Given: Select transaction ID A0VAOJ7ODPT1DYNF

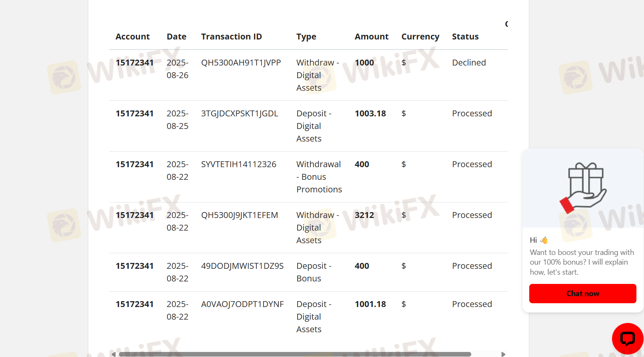Looking at the screenshot, I should point(243,304).
